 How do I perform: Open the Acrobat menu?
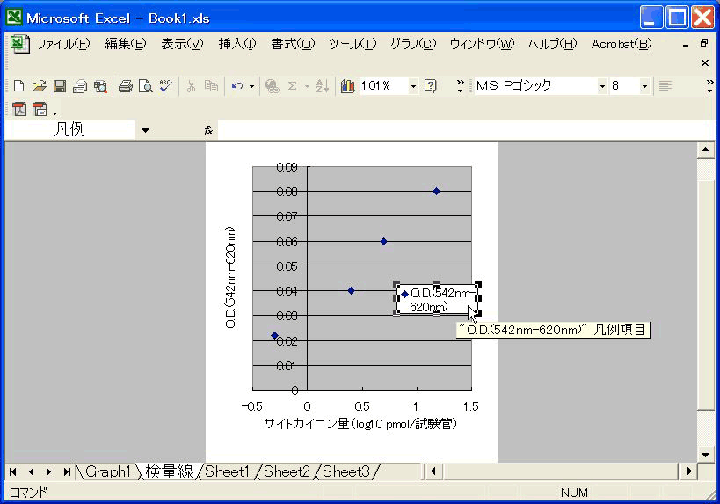click(x=620, y=44)
